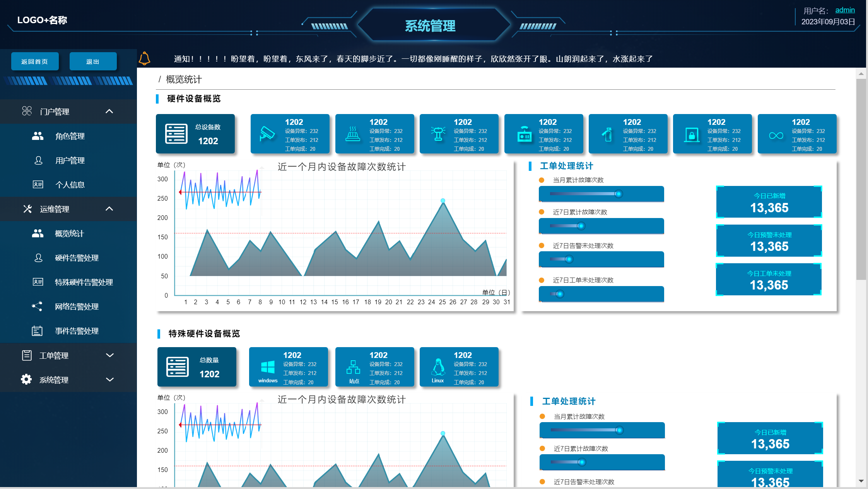Click the 硬件设备概览 section heading
Viewport: 868px width, 489px height.
[x=194, y=99]
